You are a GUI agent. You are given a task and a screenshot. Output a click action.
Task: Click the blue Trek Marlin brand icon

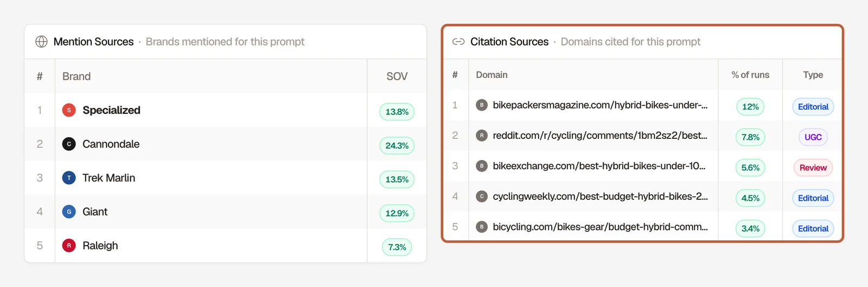pyautogui.click(x=69, y=178)
